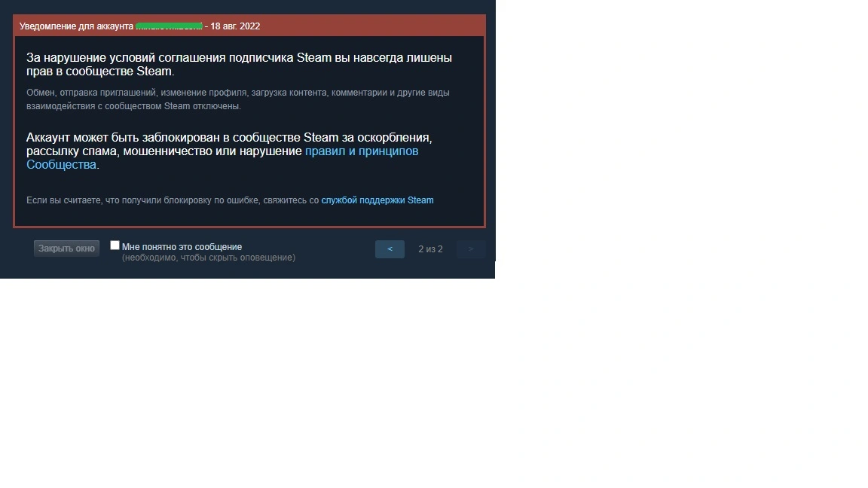
Task: Click the text 'Аккаунт может быть заблокирован'
Action: pos(124,137)
